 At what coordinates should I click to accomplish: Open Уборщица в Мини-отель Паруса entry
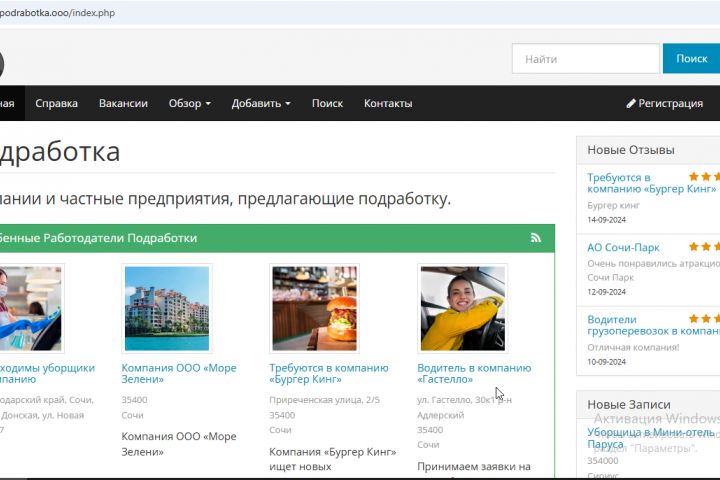pyautogui.click(x=651, y=438)
